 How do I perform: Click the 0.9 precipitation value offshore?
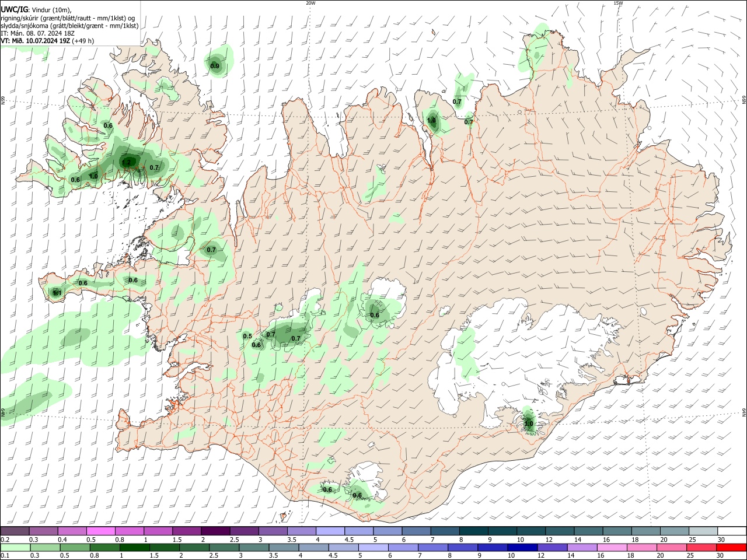tap(215, 66)
